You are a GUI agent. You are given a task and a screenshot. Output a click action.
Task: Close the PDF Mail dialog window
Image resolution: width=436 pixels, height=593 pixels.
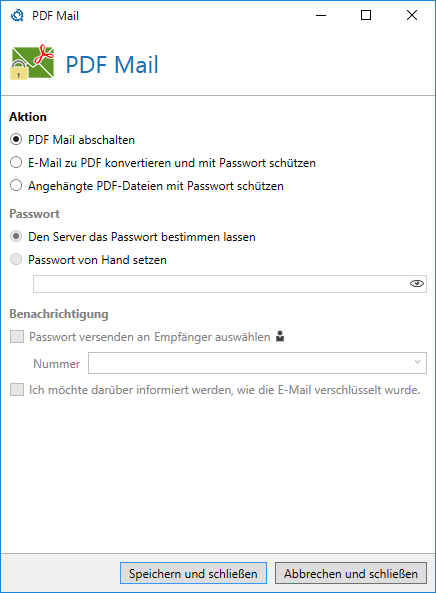tap(412, 16)
